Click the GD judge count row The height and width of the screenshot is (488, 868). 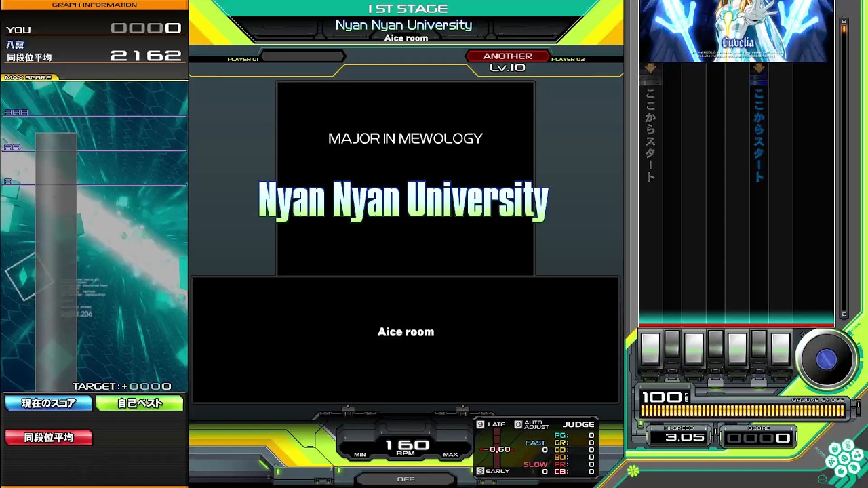point(574,450)
